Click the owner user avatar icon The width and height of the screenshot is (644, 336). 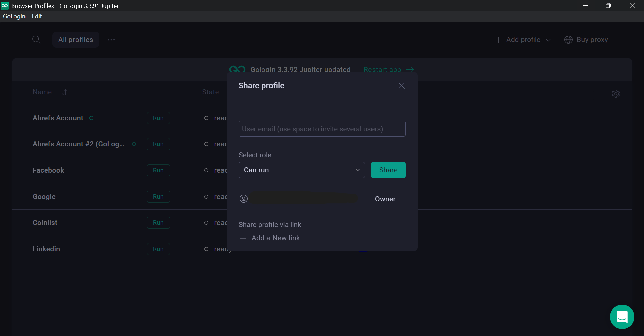click(x=244, y=199)
